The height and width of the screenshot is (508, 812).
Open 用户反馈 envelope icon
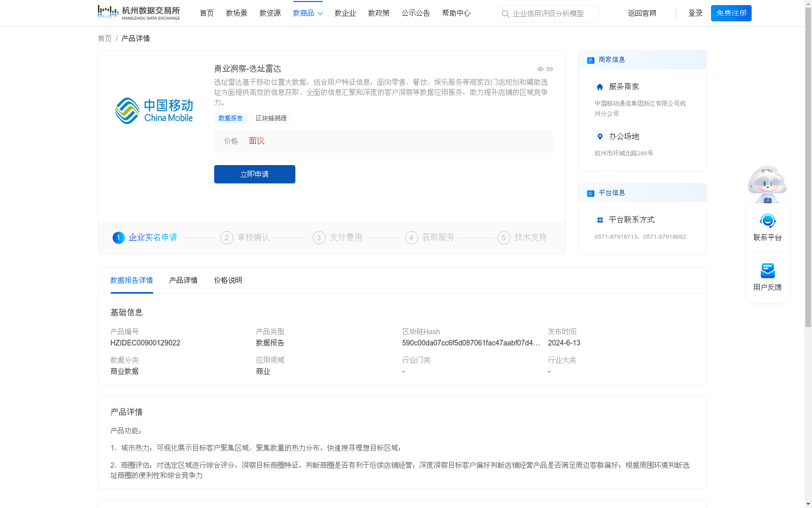pos(768,270)
